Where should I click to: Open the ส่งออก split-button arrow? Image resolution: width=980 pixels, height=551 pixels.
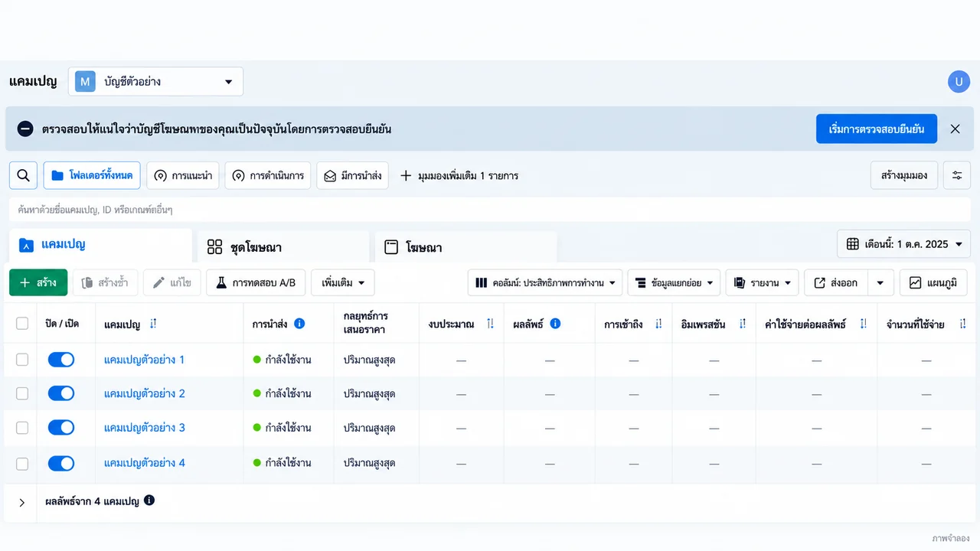880,282
